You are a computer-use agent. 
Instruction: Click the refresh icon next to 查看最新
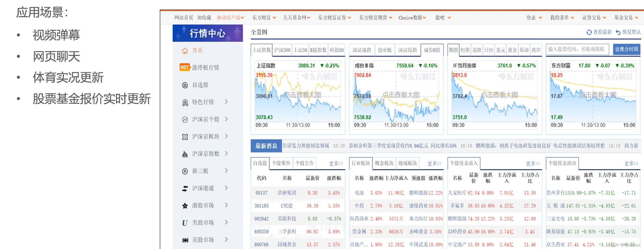click(589, 32)
